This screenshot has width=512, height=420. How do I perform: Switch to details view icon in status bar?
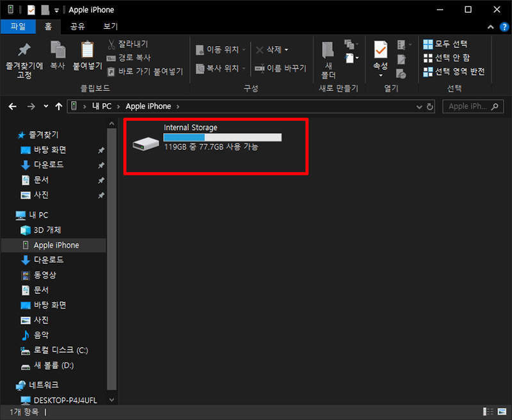point(488,412)
